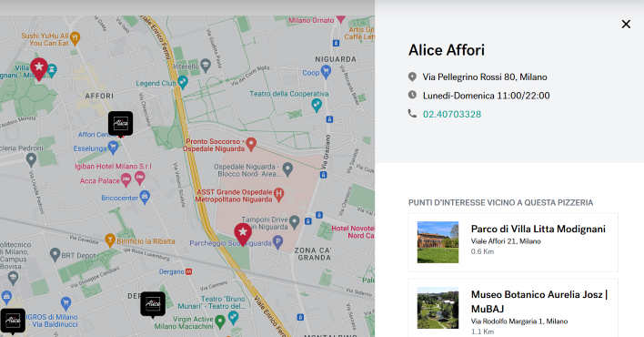Open the Museo Botanico photo thumbnail
The height and width of the screenshot is (337, 644).
[x=438, y=308]
